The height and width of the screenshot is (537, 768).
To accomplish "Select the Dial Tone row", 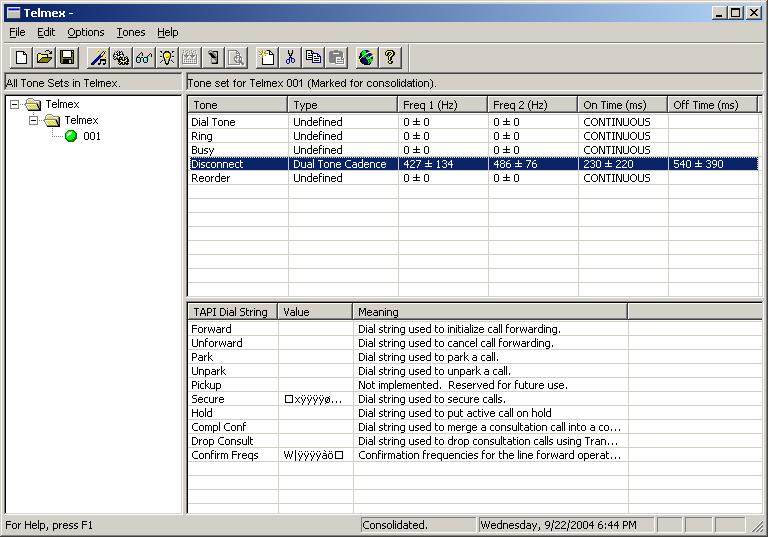I will (473, 122).
